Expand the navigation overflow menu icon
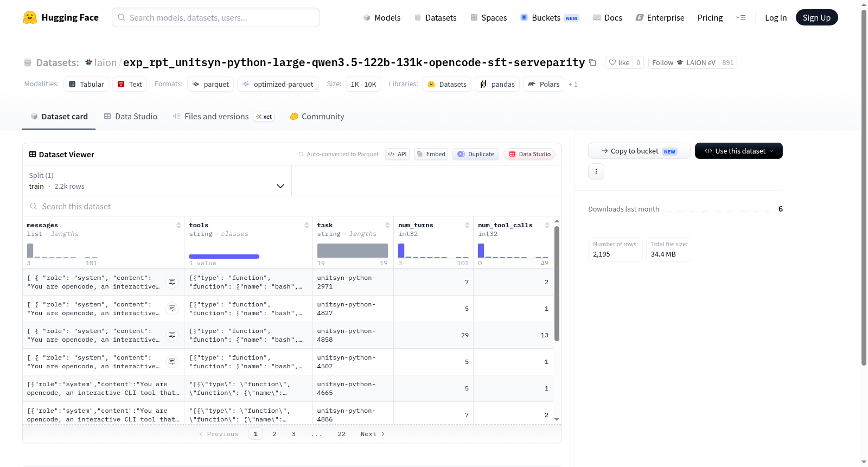 point(741,17)
